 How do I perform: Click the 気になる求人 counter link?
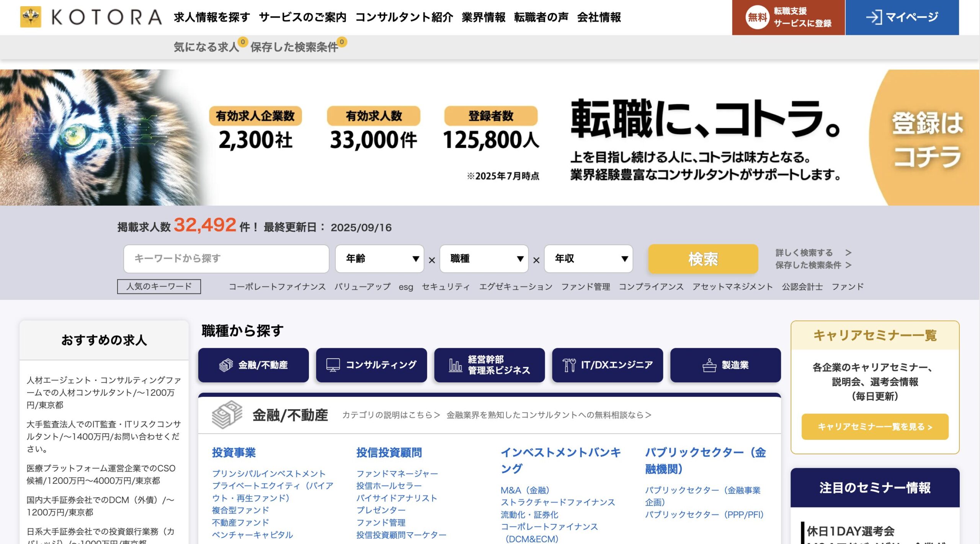click(207, 47)
